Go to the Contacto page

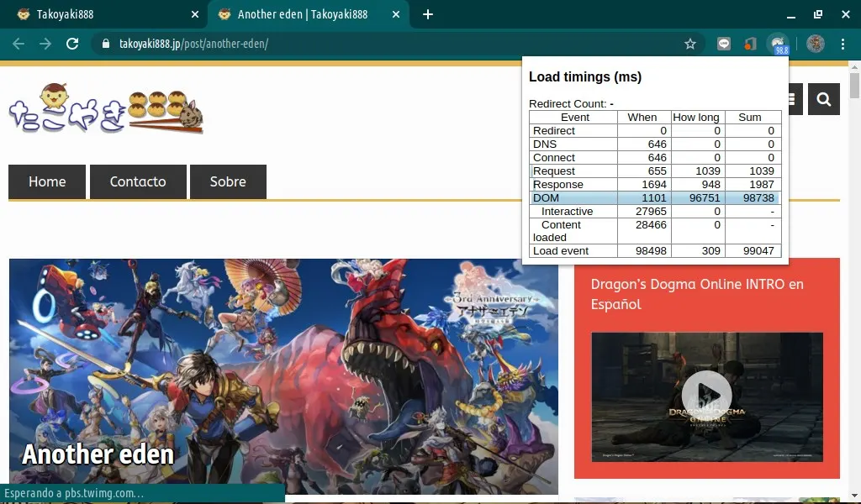coord(138,181)
